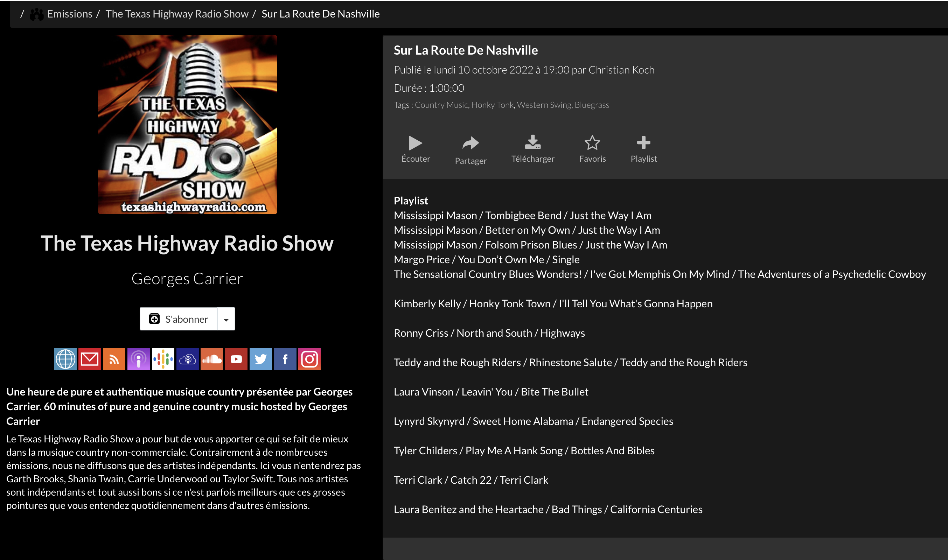
Task: Select 'Laura Vinson / Leavin' You' line
Action: tap(491, 392)
